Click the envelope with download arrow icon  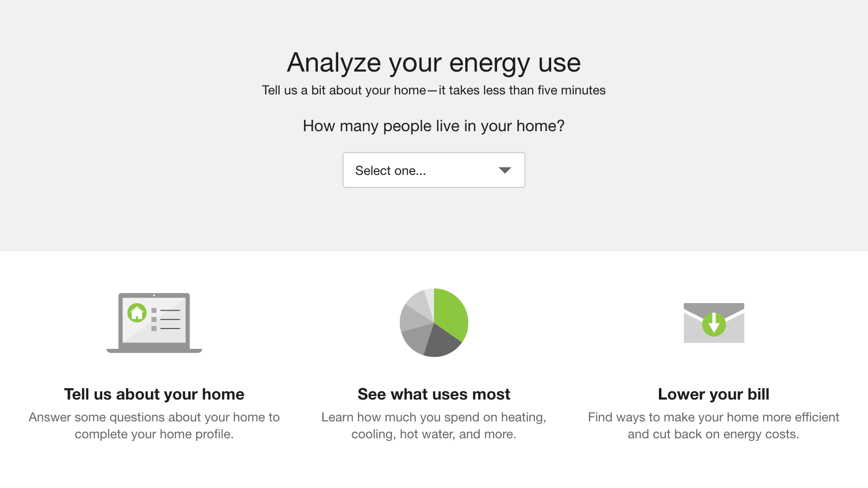point(714,322)
